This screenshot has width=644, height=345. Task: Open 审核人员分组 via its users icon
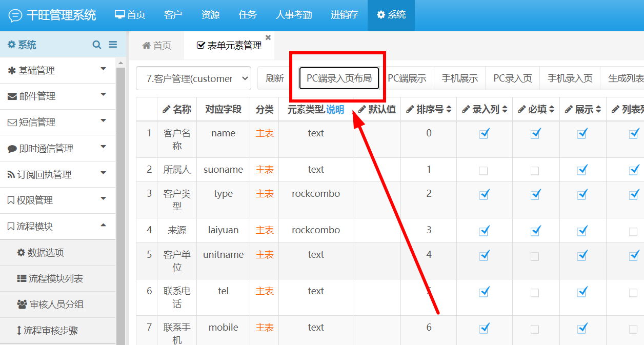coord(22,304)
